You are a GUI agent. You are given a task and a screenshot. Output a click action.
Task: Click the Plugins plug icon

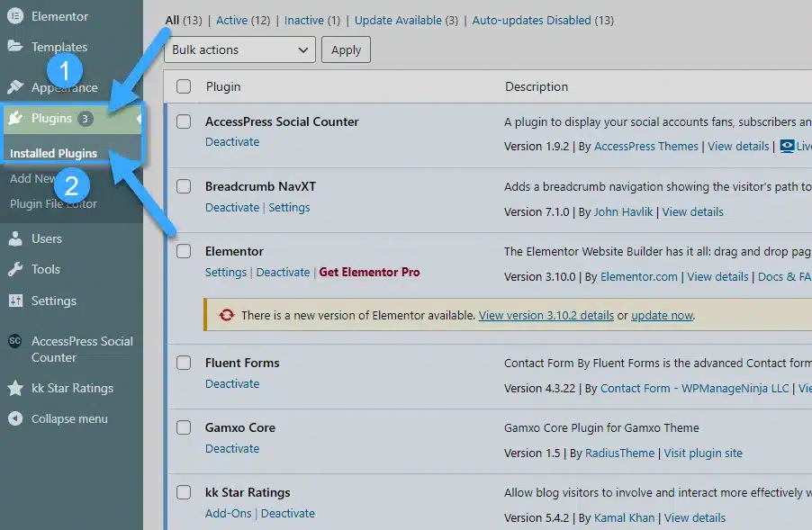point(15,118)
